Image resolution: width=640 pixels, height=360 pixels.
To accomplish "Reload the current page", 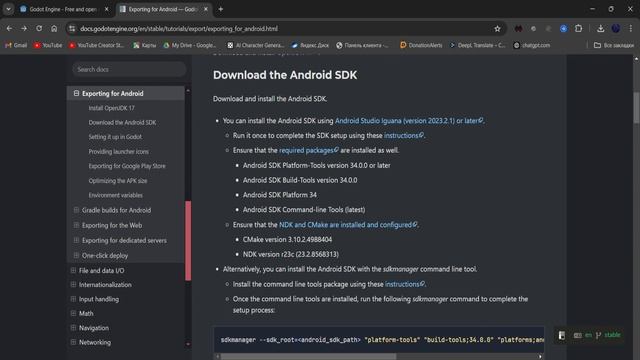I will pos(39,29).
